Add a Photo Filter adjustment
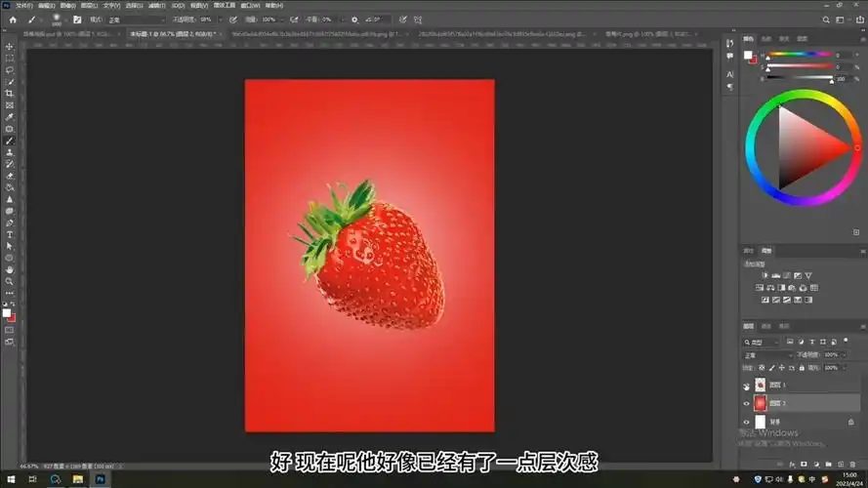868x488 pixels. click(x=792, y=288)
